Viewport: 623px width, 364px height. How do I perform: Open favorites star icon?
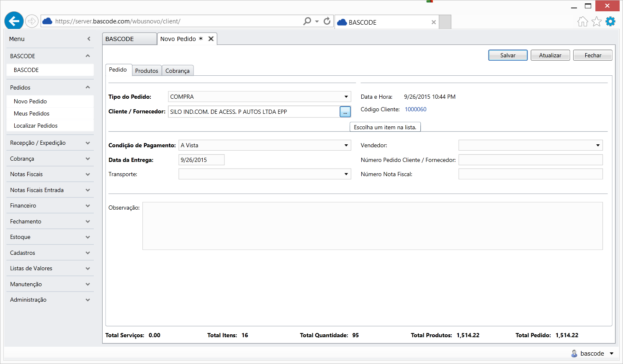[597, 21]
